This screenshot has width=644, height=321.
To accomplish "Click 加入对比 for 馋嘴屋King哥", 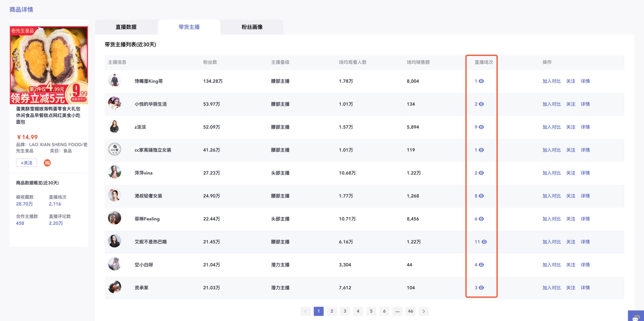I will (x=551, y=81).
